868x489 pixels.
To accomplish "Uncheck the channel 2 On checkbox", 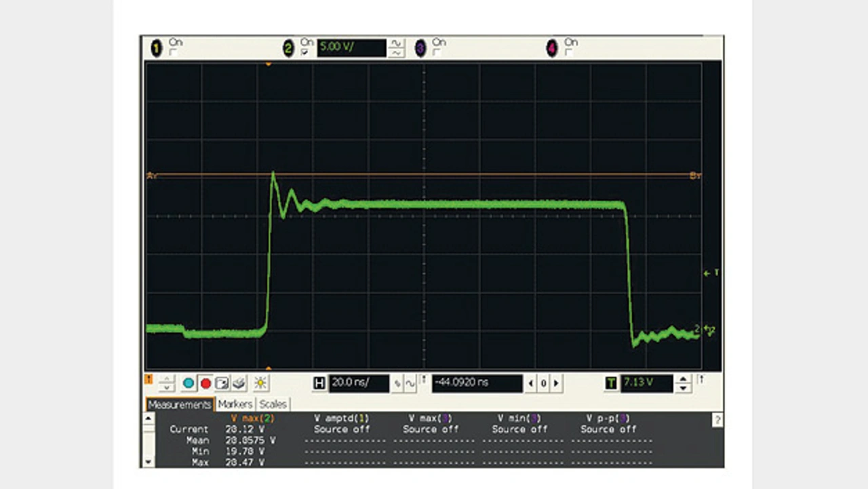I will click(304, 52).
